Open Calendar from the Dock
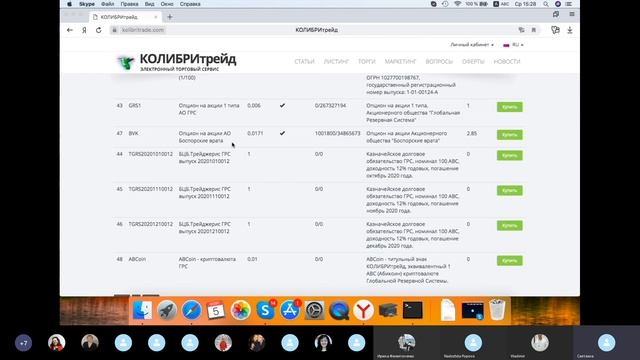Screen dimensions: 640x360 tap(216, 311)
